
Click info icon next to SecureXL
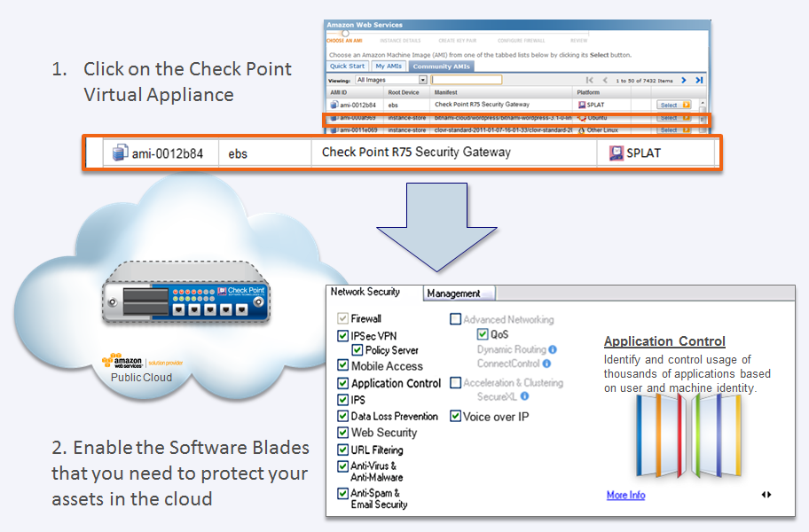coord(524,396)
